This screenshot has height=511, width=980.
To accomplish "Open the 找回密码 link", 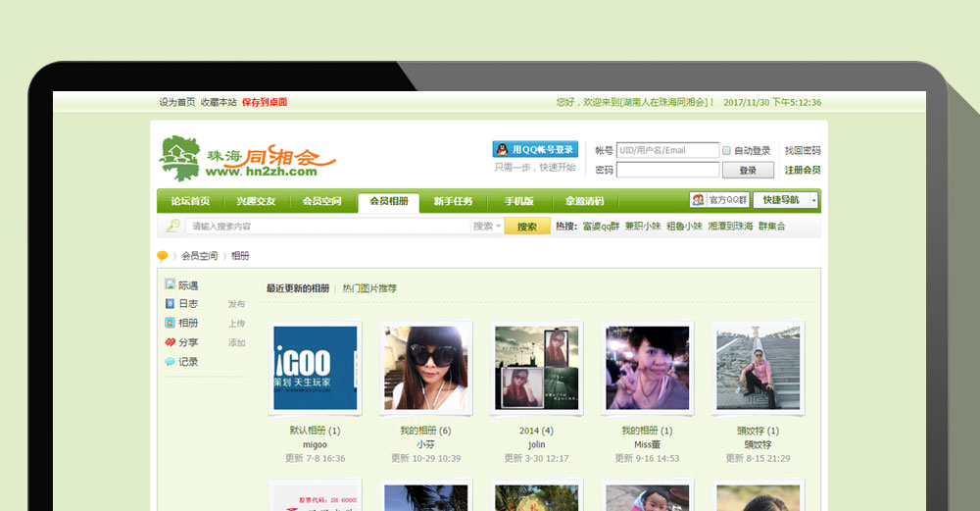I will (803, 151).
